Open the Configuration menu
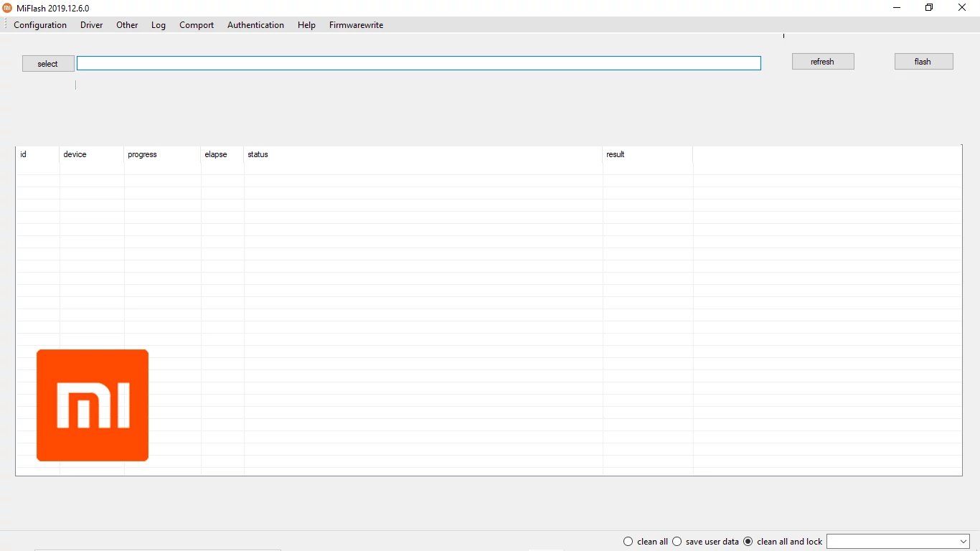Viewport: 980px width, 551px height. coord(40,25)
